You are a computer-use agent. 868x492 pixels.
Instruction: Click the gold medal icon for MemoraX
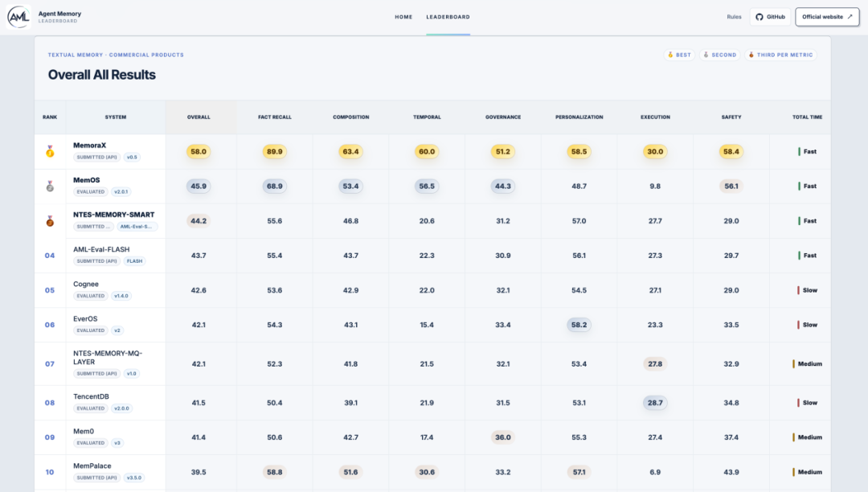click(50, 151)
